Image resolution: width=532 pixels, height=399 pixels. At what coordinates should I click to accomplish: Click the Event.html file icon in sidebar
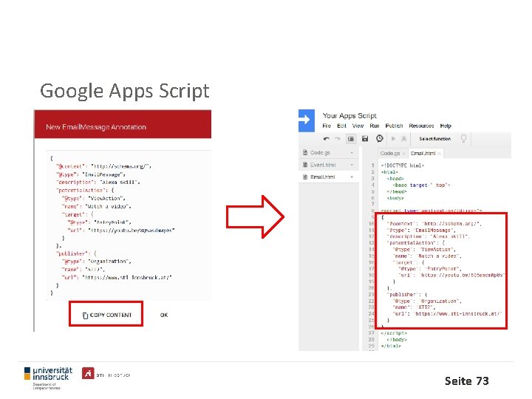coord(305,165)
